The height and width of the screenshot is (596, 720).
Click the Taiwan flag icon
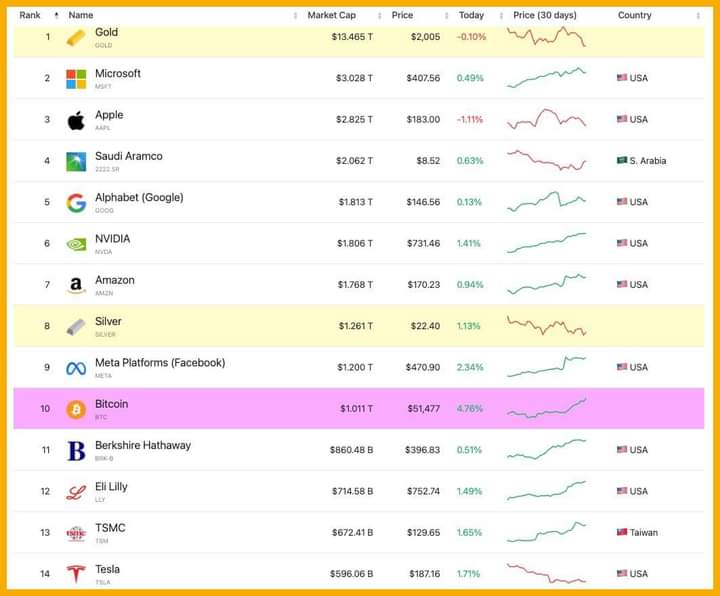622,532
